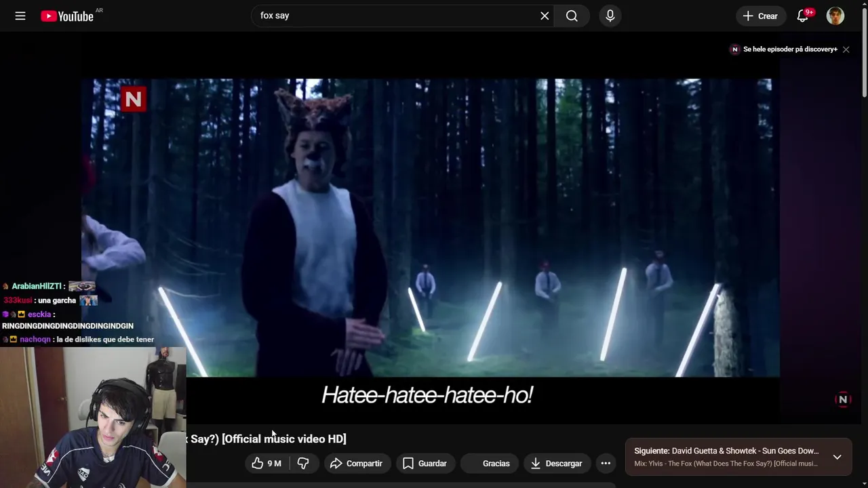Image resolution: width=868 pixels, height=488 pixels.
Task: Like the video with thumbs up
Action: pos(266,464)
